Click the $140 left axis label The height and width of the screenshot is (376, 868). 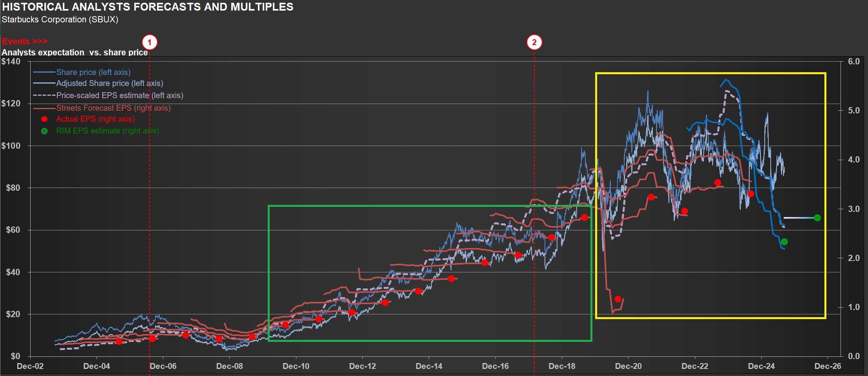[x=11, y=62]
